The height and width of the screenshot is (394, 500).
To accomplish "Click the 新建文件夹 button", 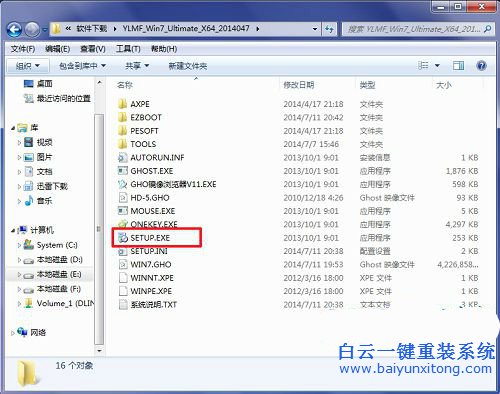I will tap(188, 66).
